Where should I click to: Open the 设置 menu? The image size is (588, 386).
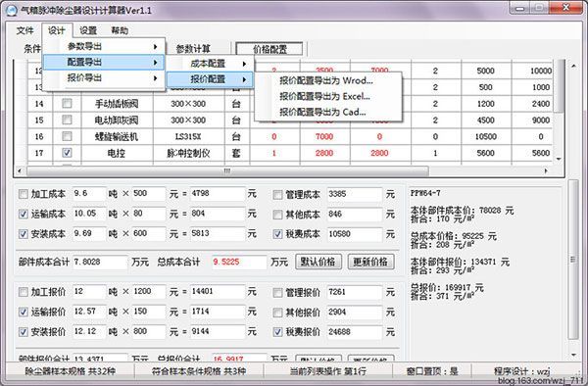point(88,30)
